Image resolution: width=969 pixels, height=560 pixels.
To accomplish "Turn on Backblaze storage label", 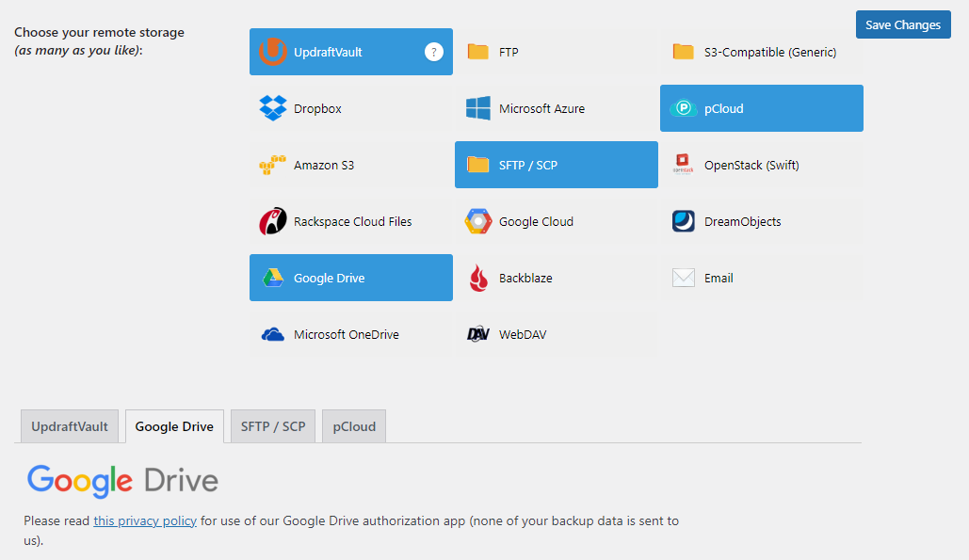I will (525, 279).
